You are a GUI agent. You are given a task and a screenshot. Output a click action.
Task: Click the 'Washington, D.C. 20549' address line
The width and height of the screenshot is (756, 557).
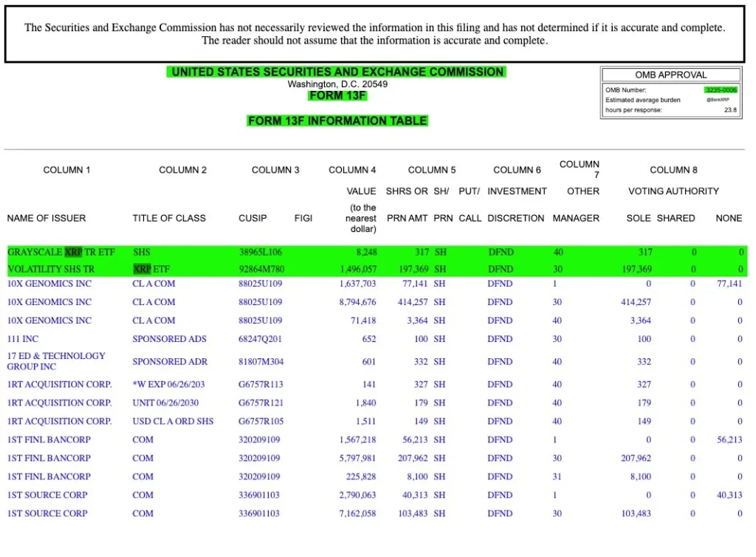coord(337,84)
